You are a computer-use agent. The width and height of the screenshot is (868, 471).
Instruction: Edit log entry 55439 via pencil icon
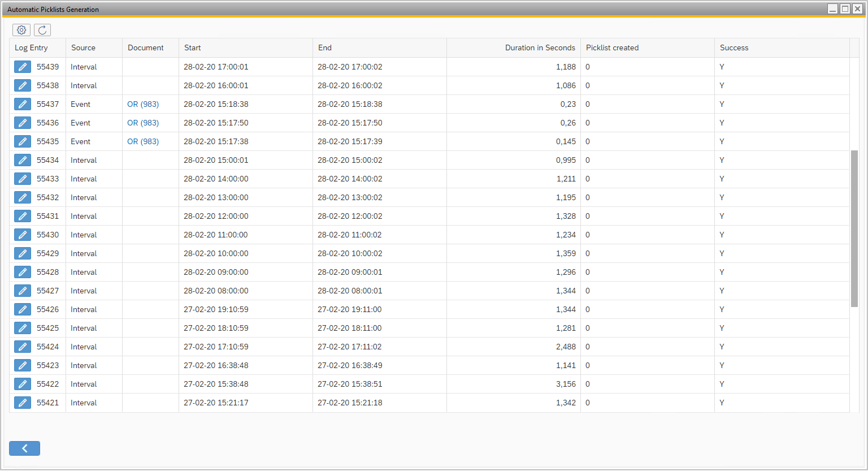point(23,67)
